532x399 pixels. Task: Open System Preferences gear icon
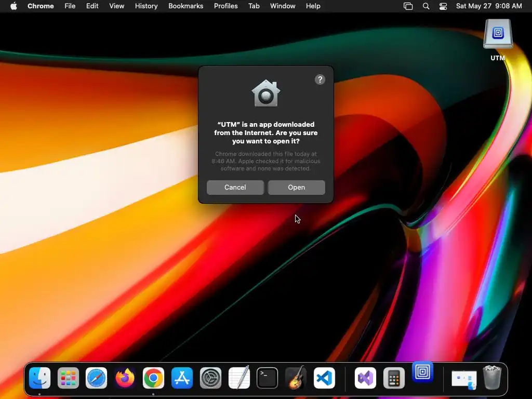pos(210,378)
